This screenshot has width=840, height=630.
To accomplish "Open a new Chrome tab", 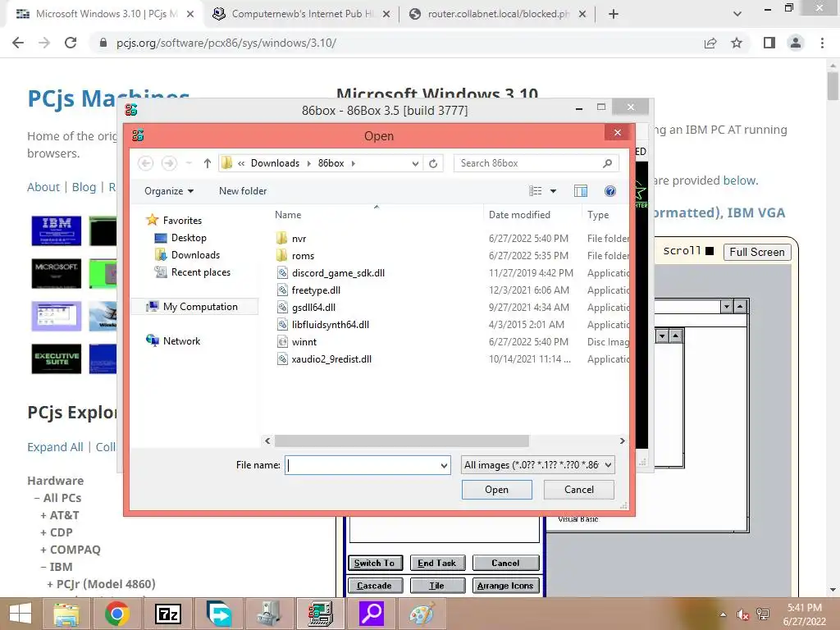I will (614, 14).
